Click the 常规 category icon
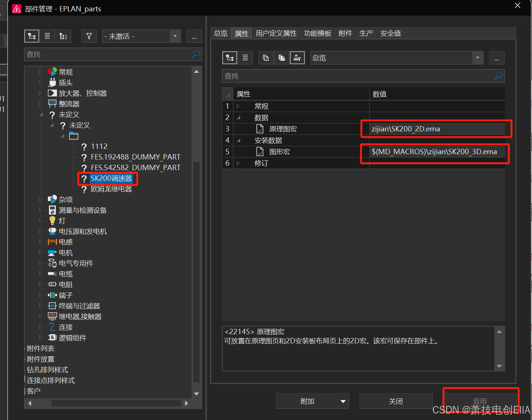This screenshot has width=532, height=420. click(52, 72)
